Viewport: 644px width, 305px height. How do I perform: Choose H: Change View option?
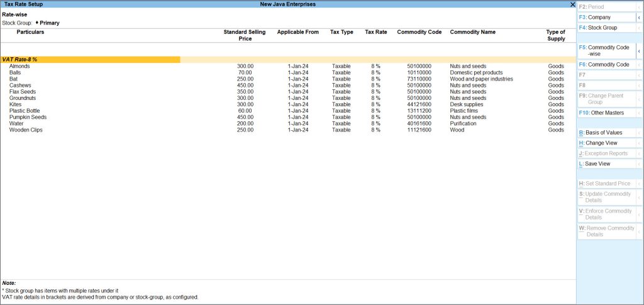point(607,143)
